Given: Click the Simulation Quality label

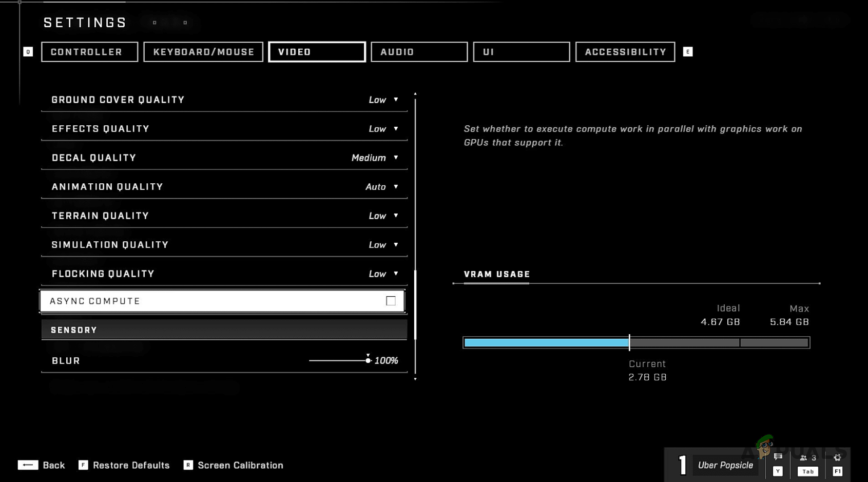Looking at the screenshot, I should pyautogui.click(x=110, y=245).
